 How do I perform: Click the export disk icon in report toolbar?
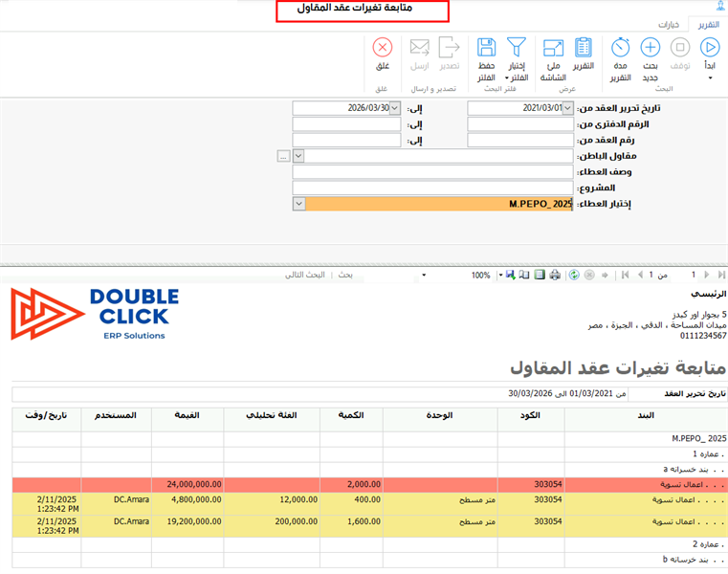tap(512, 275)
